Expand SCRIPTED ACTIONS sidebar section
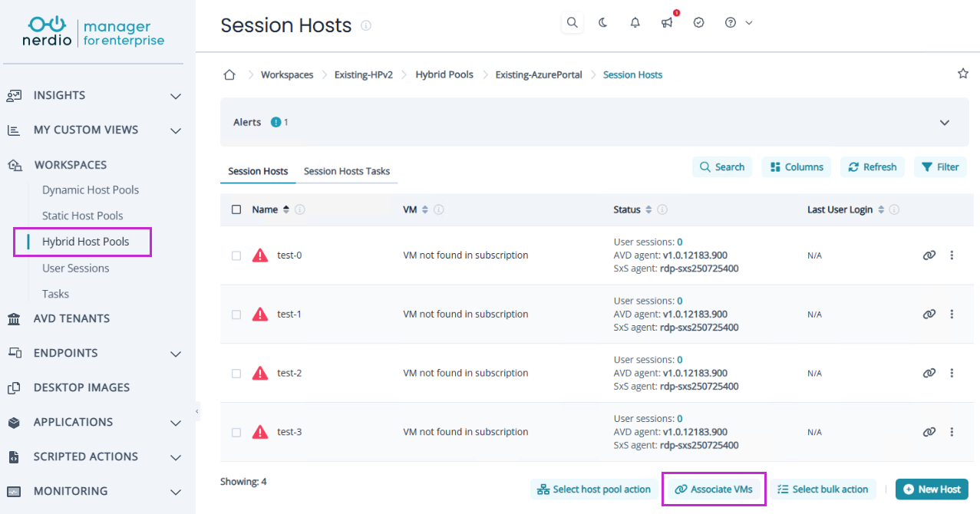Viewport: 980px width, 514px height. (x=176, y=457)
